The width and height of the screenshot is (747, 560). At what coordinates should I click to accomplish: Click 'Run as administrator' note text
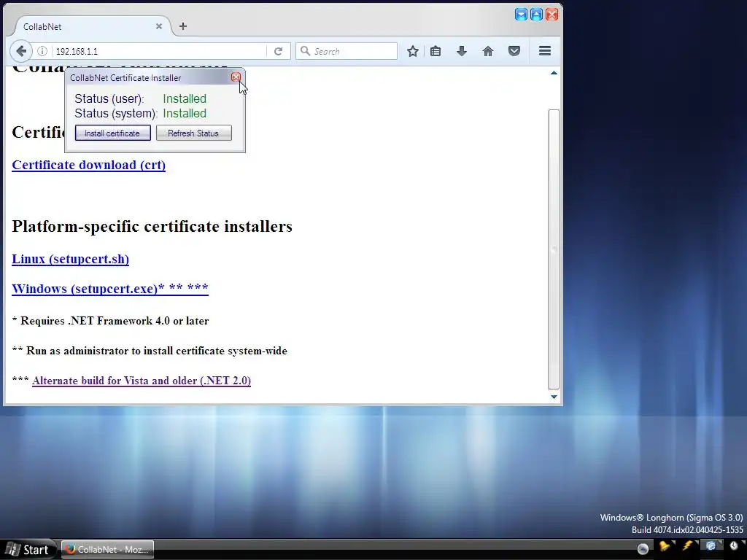pyautogui.click(x=156, y=351)
